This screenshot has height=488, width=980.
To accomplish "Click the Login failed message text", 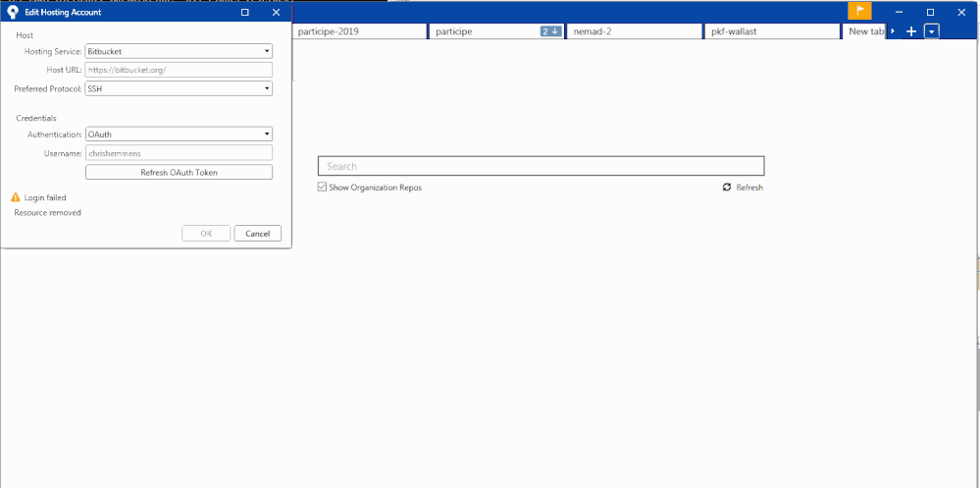I will click(x=45, y=197).
